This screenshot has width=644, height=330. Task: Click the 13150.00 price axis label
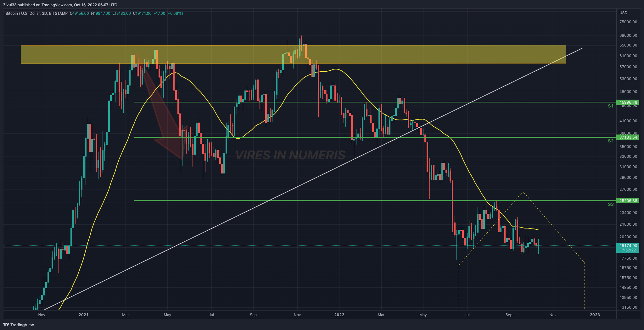pyautogui.click(x=628, y=307)
